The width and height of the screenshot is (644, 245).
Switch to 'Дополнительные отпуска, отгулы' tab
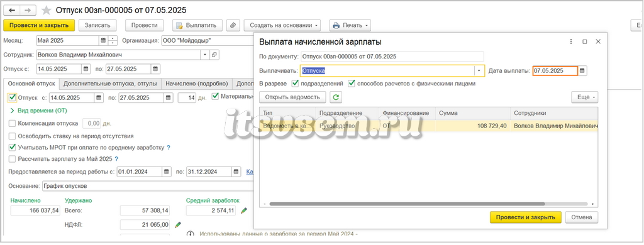pos(109,84)
